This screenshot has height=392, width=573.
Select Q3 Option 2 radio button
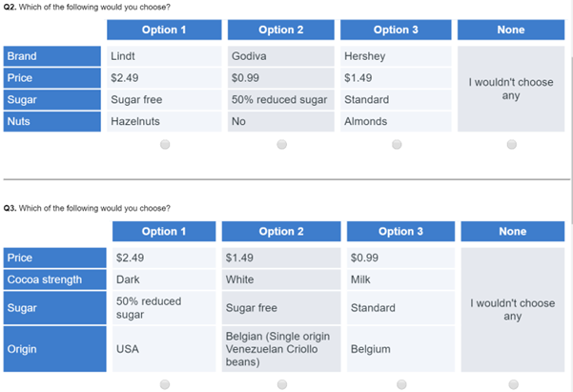click(282, 384)
